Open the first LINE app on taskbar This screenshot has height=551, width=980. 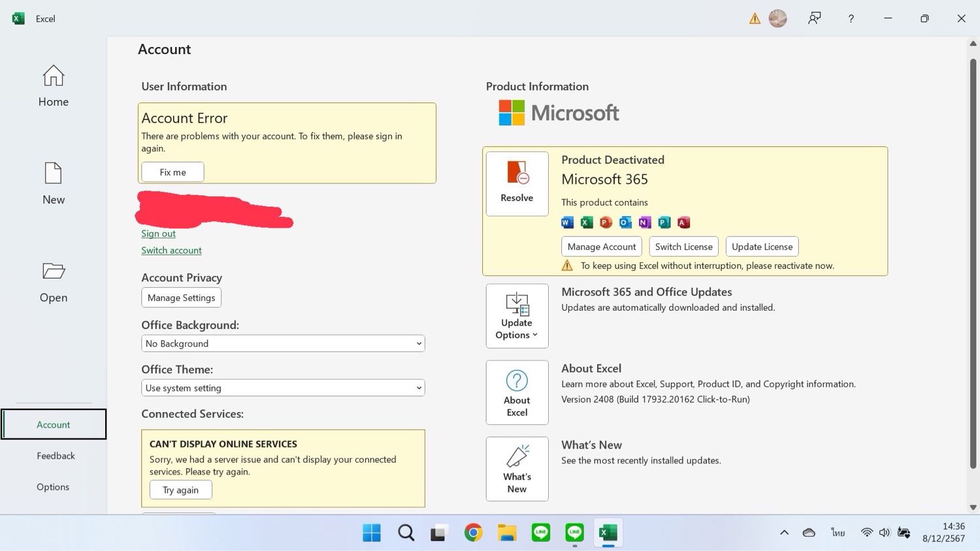coord(541,533)
